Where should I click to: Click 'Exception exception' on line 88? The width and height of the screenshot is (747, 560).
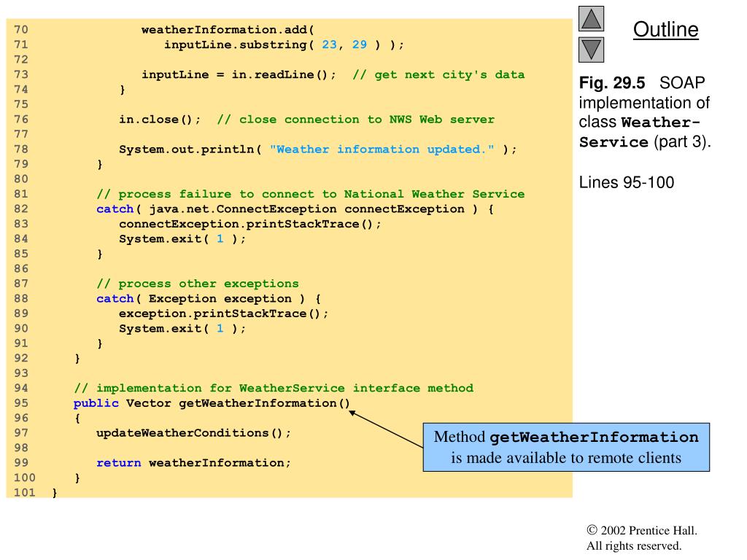coord(220,298)
